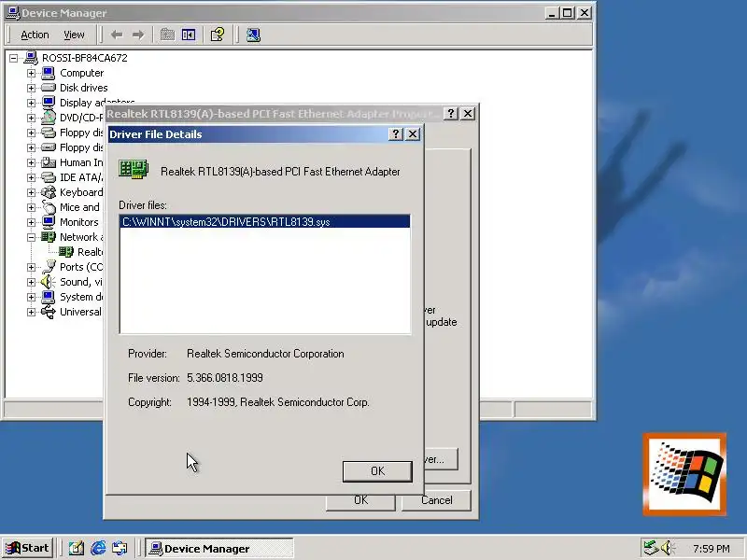Collapse the ROSSI-BF84CA672 root node

(13, 58)
